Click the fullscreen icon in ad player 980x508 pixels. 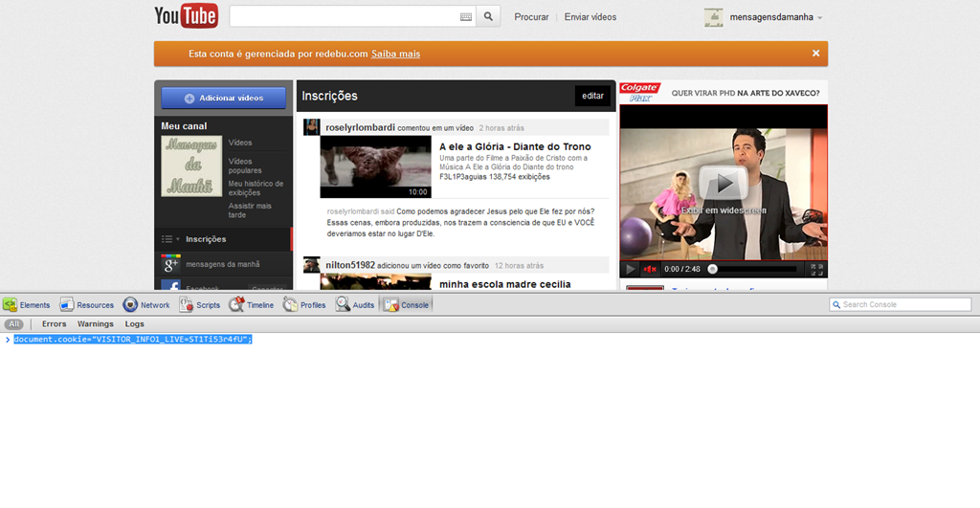click(x=817, y=270)
